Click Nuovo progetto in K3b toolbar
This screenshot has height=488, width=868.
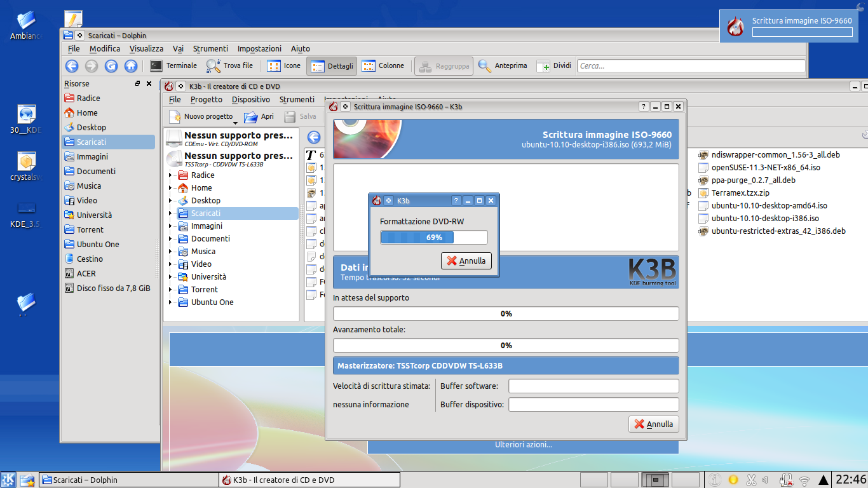tap(201, 117)
